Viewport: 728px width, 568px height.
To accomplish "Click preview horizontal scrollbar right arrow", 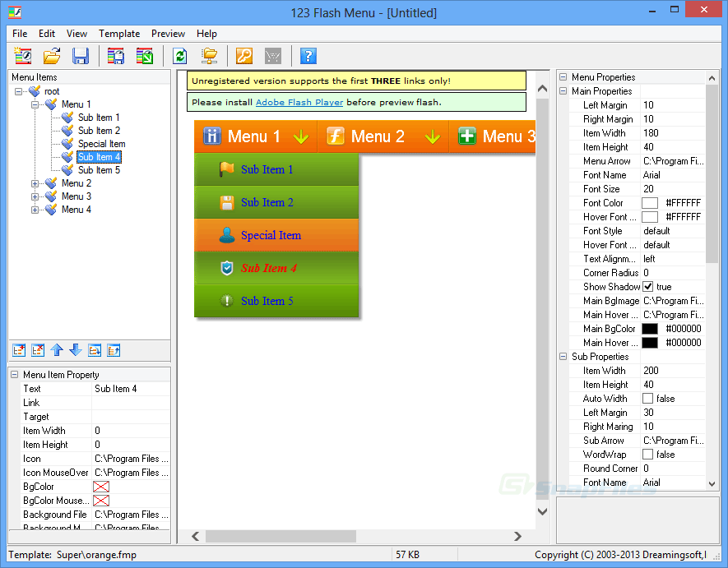I will pyautogui.click(x=517, y=537).
